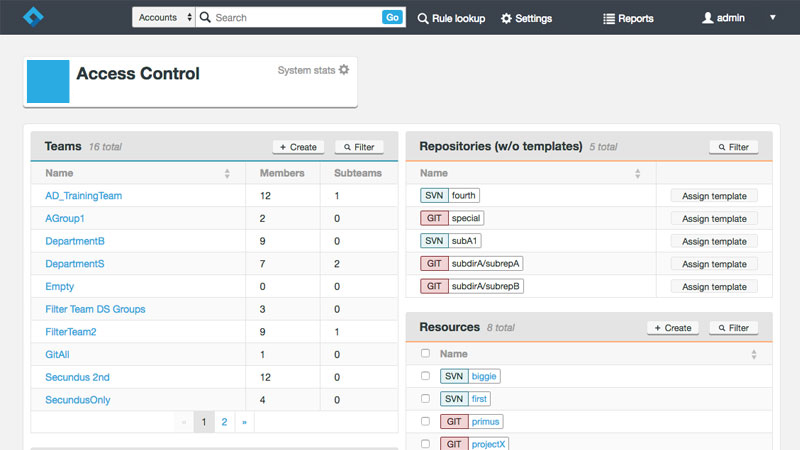The height and width of the screenshot is (450, 800).
Task: Open the Accounts search scope dropdown
Action: [x=164, y=17]
